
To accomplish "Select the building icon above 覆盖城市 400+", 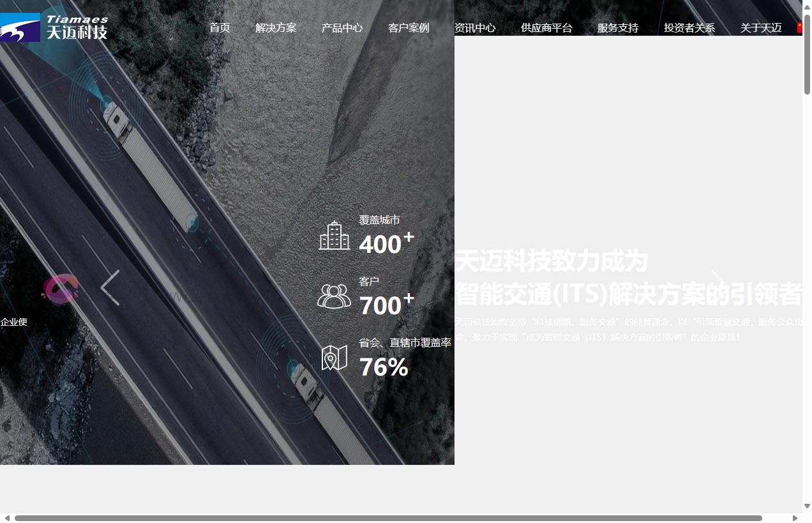I will pyautogui.click(x=335, y=236).
